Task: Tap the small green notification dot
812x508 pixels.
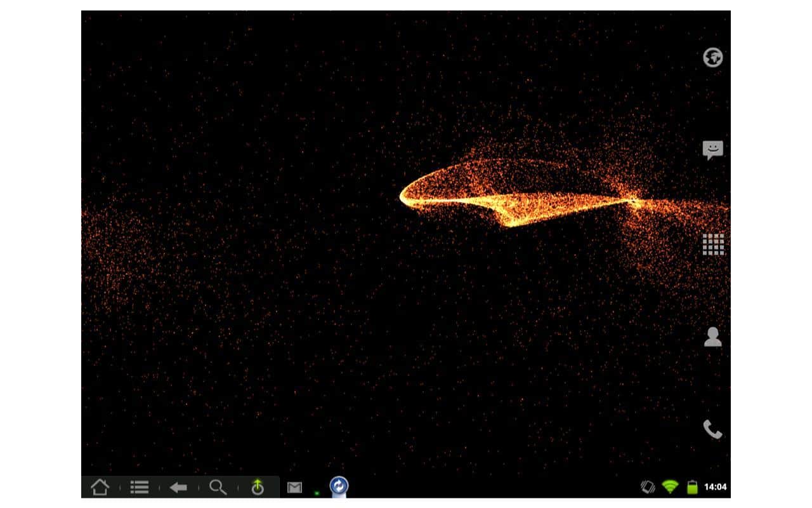Action: pyautogui.click(x=317, y=492)
